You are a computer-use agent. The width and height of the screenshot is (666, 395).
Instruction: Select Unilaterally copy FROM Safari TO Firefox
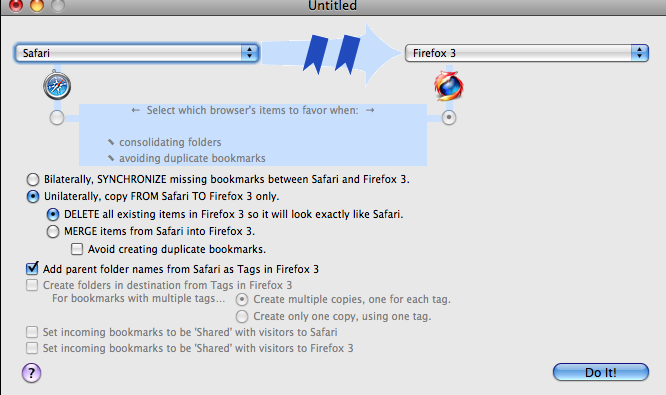(33, 196)
